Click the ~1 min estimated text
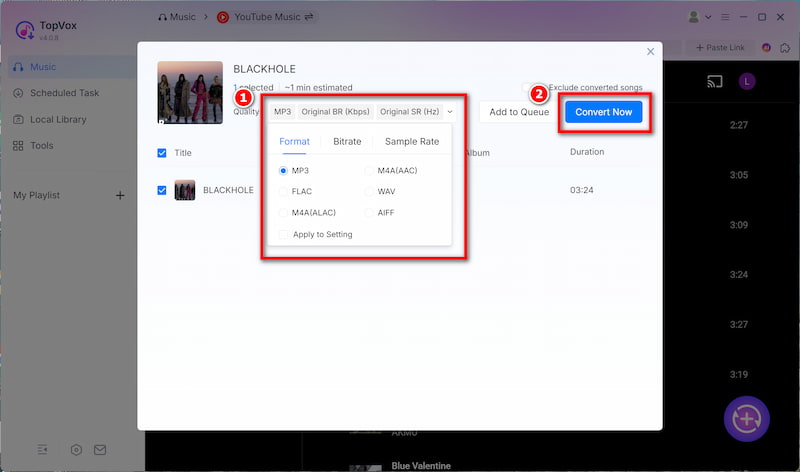 click(318, 88)
